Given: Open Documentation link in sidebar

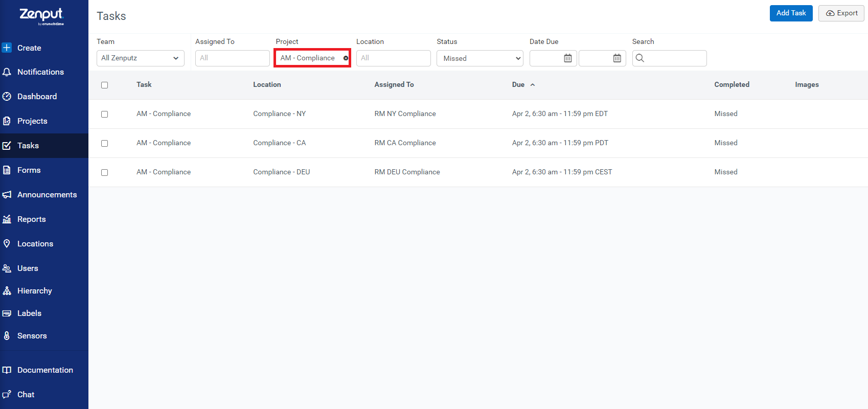Looking at the screenshot, I should coord(45,370).
